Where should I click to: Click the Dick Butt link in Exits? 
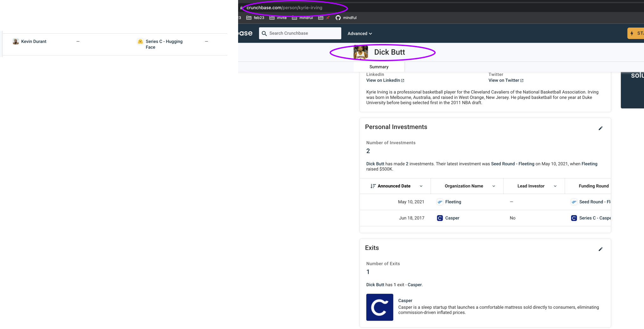click(375, 285)
